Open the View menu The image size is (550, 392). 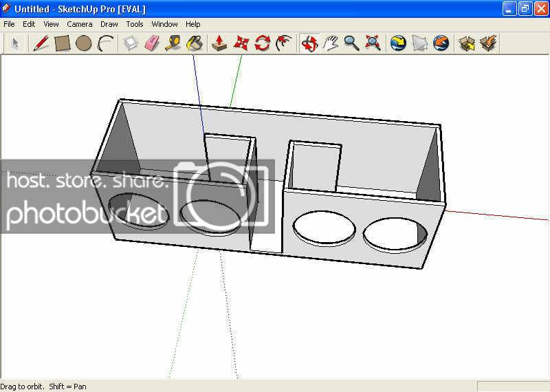[x=51, y=24]
